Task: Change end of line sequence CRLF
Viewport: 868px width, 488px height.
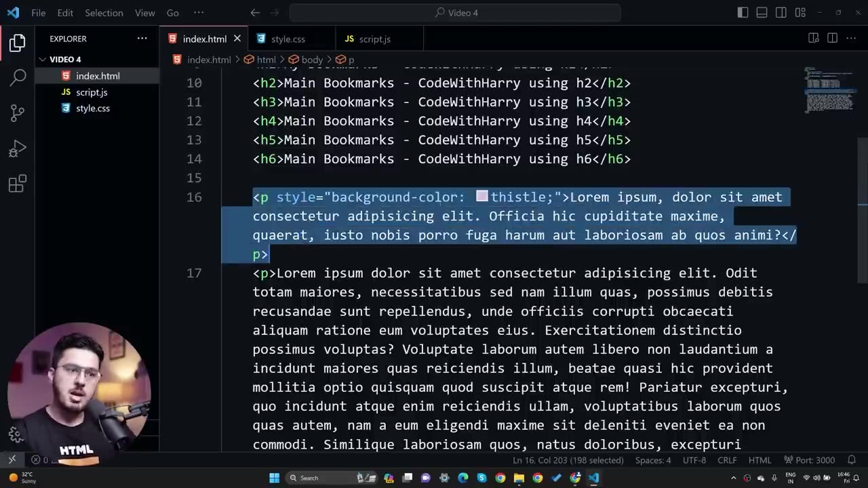Action: (727, 460)
